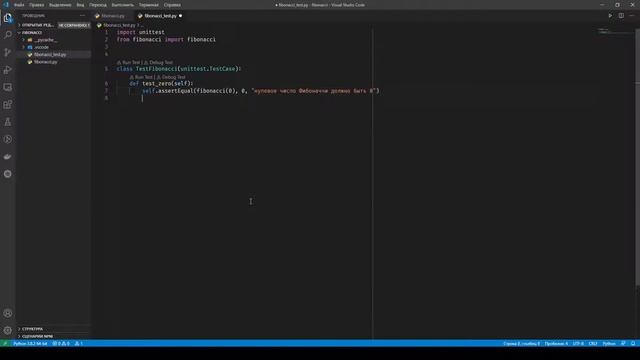Switch to the fibonacci.py tab
This screenshot has height=360, width=640.
pyautogui.click(x=112, y=16)
